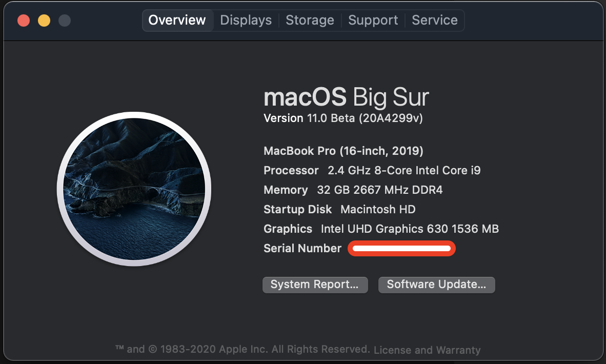Switch to the Displays tab
The image size is (606, 364).
(x=246, y=20)
